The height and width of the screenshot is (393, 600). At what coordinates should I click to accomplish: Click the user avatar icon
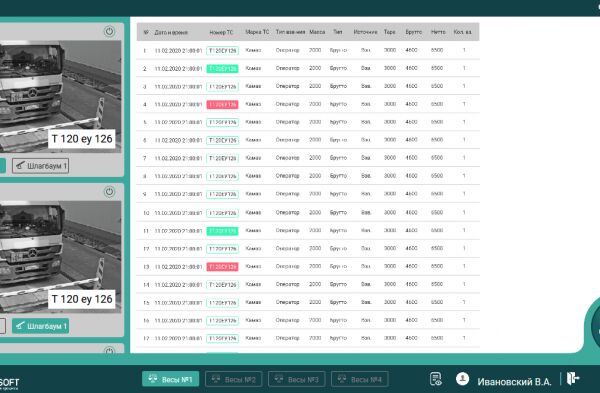(x=462, y=379)
